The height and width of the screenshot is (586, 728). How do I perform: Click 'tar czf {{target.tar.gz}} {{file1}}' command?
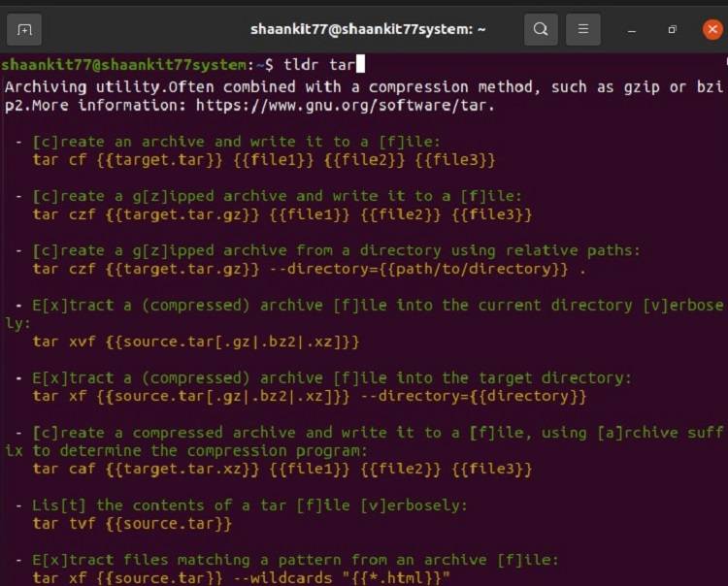pos(191,214)
